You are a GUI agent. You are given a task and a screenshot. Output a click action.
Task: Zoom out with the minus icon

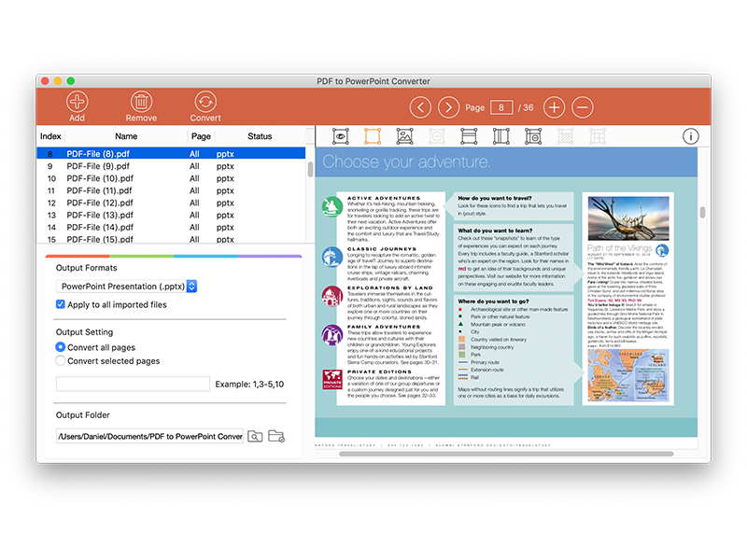click(582, 107)
